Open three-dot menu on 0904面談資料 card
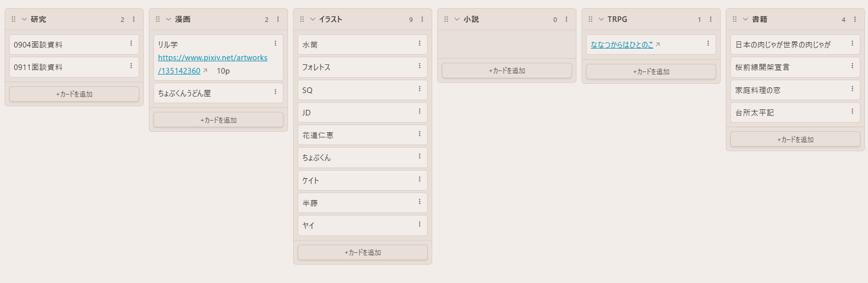Screen dimensions: 868x283 point(131,44)
